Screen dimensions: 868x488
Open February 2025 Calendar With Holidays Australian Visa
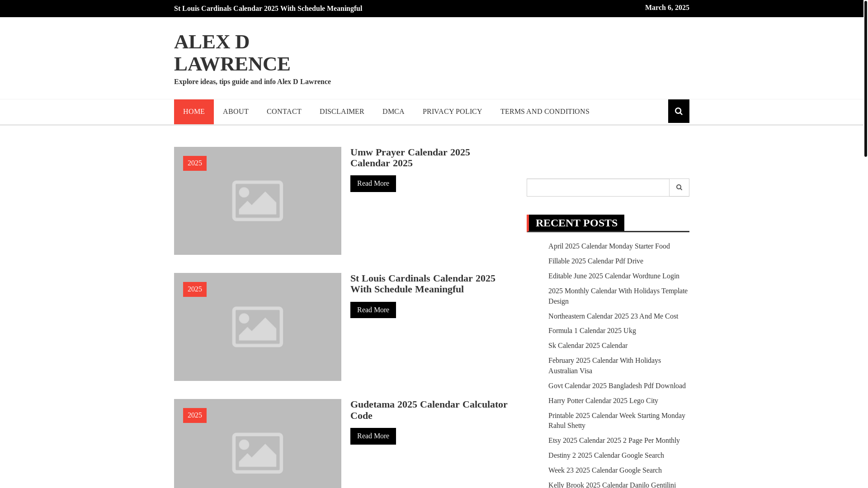pyautogui.click(x=605, y=366)
